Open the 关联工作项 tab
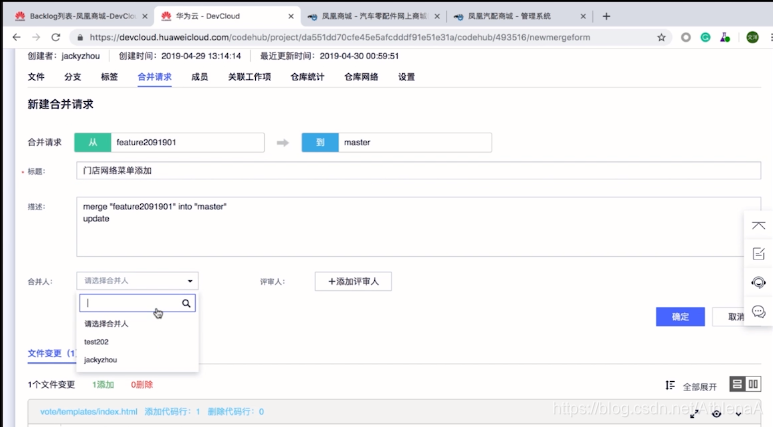 (x=249, y=77)
